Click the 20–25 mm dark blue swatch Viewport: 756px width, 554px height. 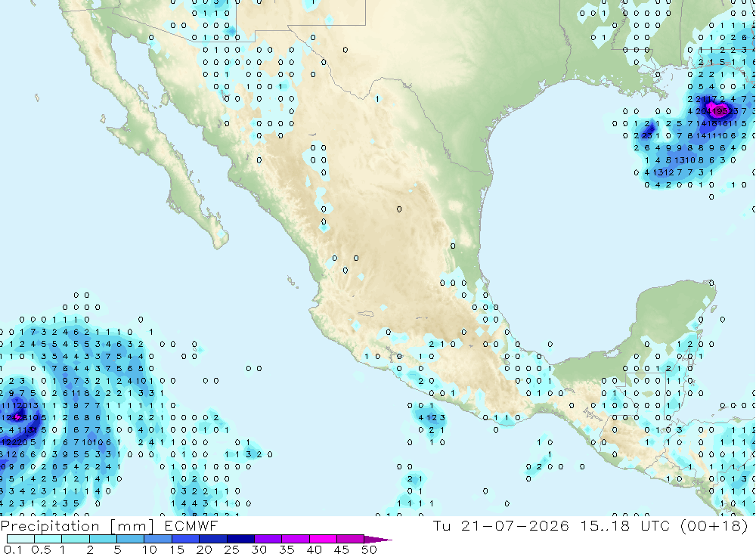click(212, 539)
